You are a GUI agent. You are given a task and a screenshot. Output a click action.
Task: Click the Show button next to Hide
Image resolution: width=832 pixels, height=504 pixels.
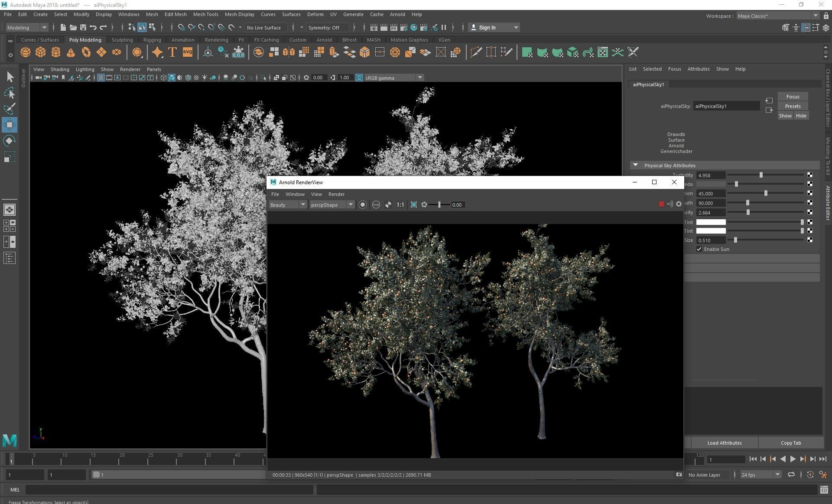(785, 116)
